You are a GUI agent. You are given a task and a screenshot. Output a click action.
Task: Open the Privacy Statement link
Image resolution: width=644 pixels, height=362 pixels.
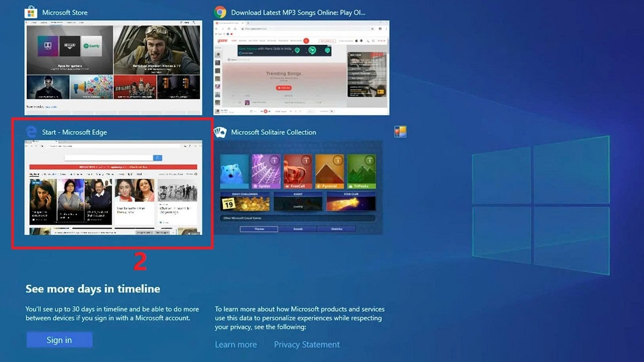(x=306, y=344)
